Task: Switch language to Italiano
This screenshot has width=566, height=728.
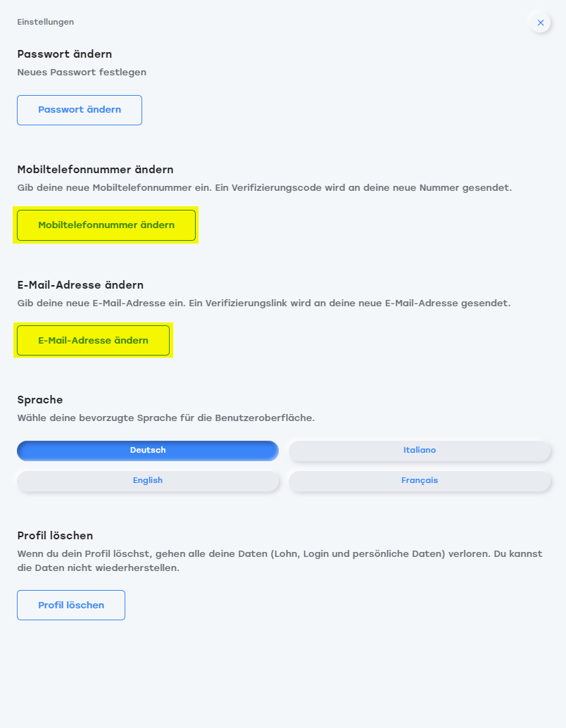Action: (420, 451)
